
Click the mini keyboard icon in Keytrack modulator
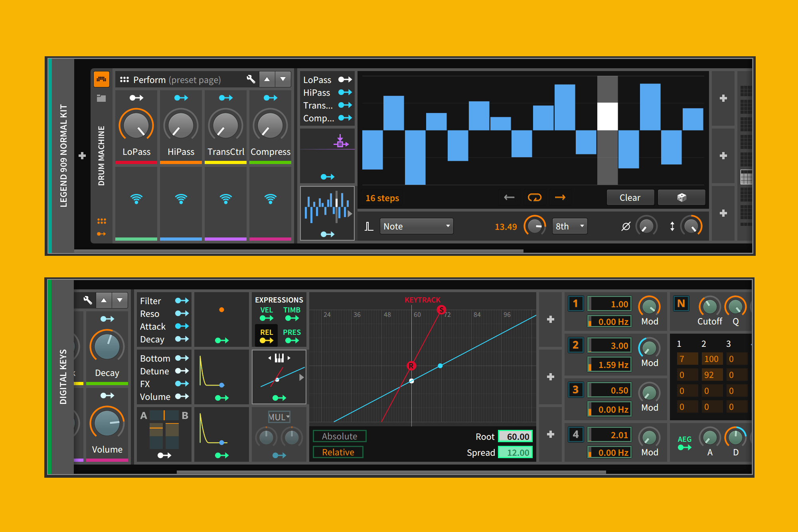(279, 358)
